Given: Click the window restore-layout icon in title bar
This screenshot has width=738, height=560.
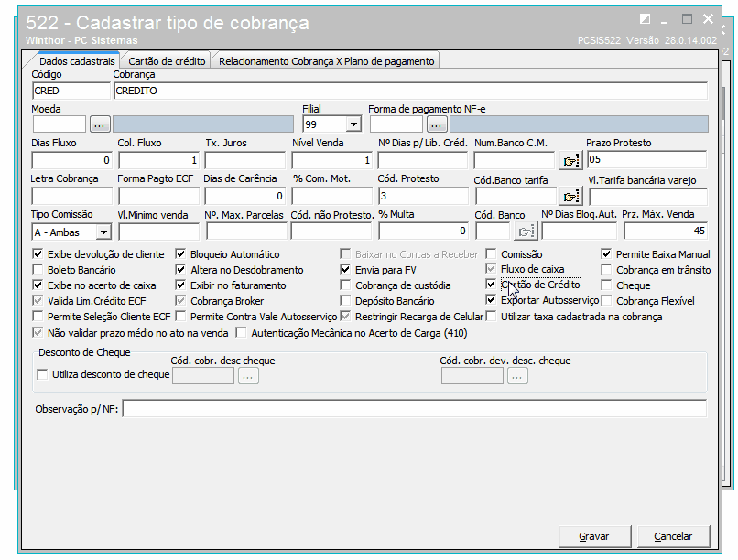Looking at the screenshot, I should 645,19.
